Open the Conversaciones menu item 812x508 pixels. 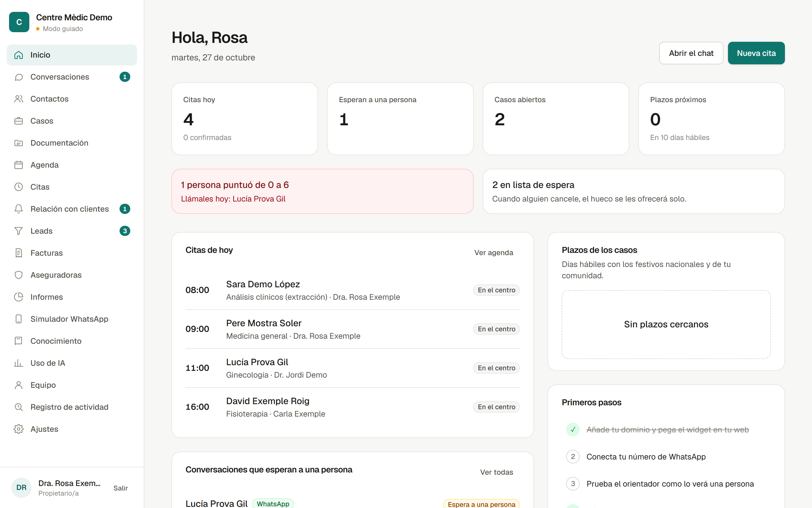(x=72, y=77)
